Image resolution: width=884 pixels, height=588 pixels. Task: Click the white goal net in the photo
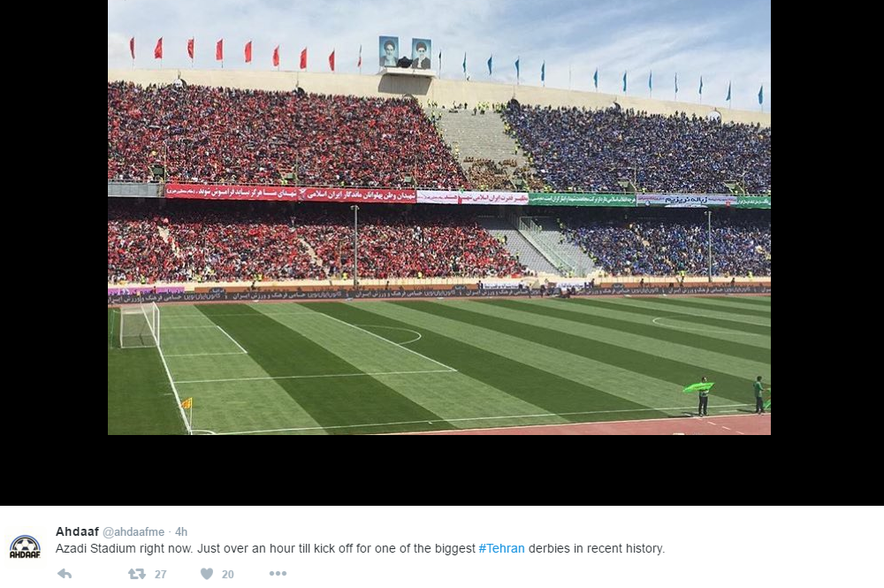pyautogui.click(x=140, y=325)
